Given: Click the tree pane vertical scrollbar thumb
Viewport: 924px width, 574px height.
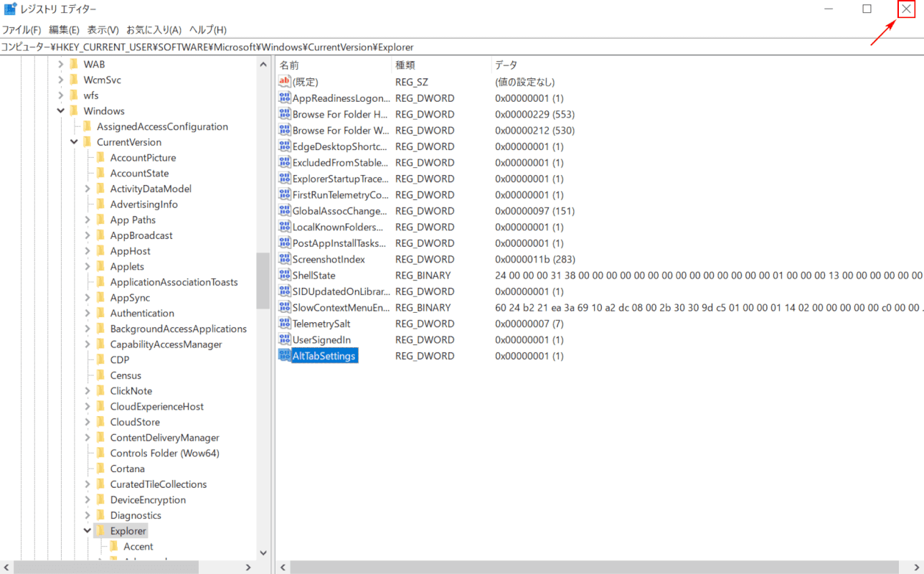Looking at the screenshot, I should [x=263, y=281].
